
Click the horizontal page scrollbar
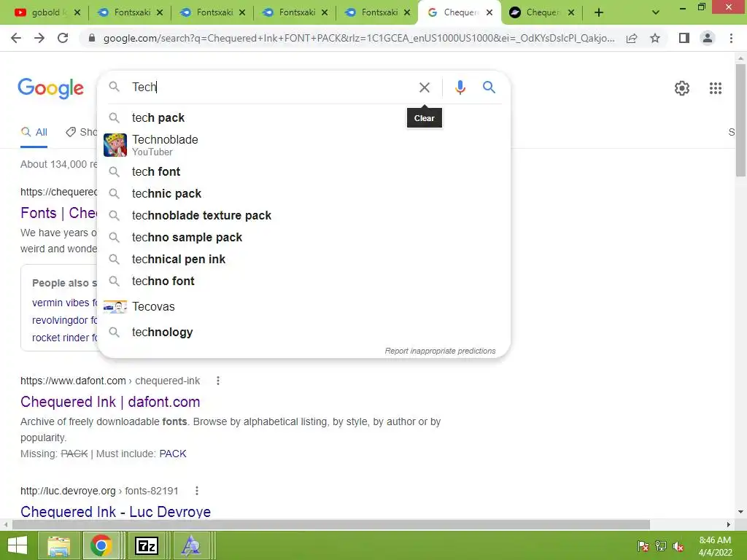pos(331,524)
